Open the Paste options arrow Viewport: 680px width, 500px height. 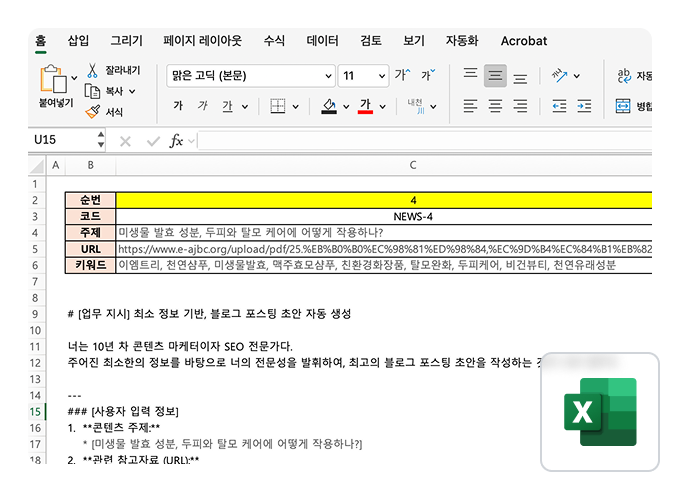tap(75, 78)
